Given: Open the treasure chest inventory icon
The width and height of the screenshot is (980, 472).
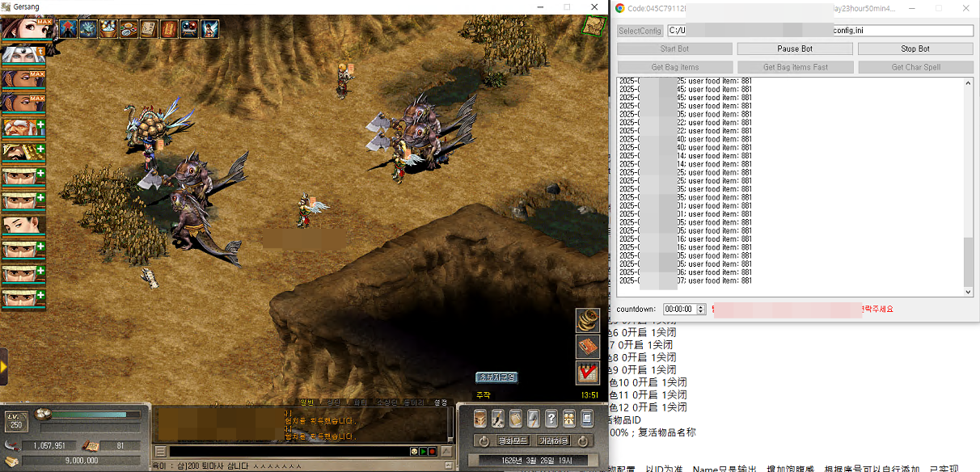Looking at the screenshot, I should (x=480, y=419).
